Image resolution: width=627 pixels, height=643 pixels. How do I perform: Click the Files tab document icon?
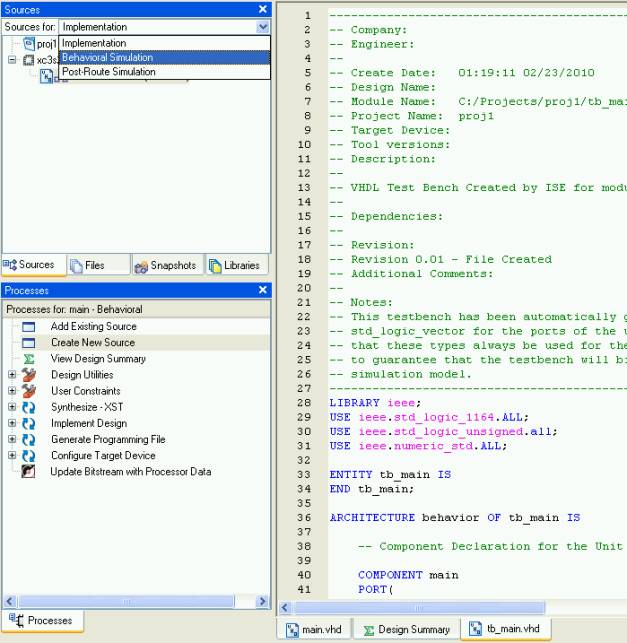[76, 266]
